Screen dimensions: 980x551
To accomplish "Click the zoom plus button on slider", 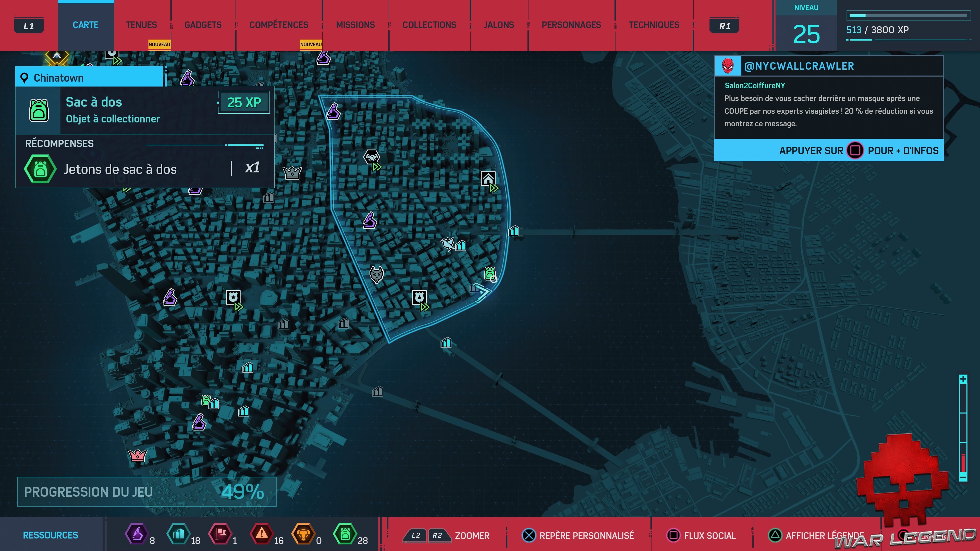I will [963, 379].
